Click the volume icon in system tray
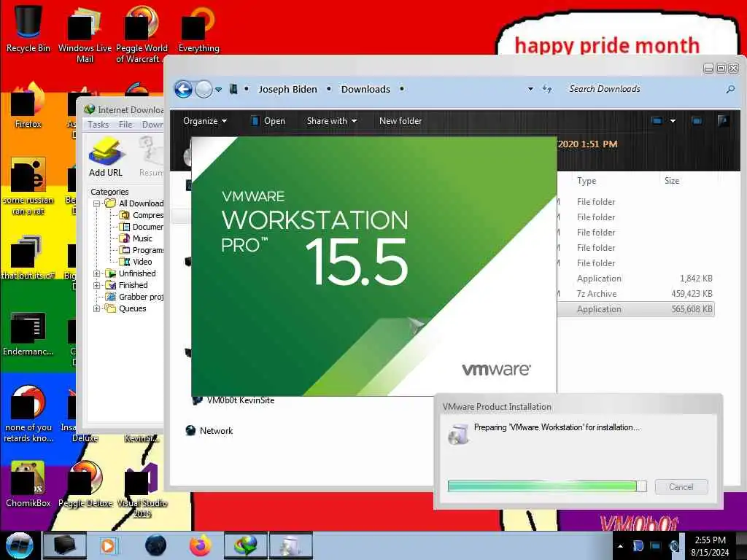Screen dimensions: 747x560 pyautogui.click(x=673, y=546)
